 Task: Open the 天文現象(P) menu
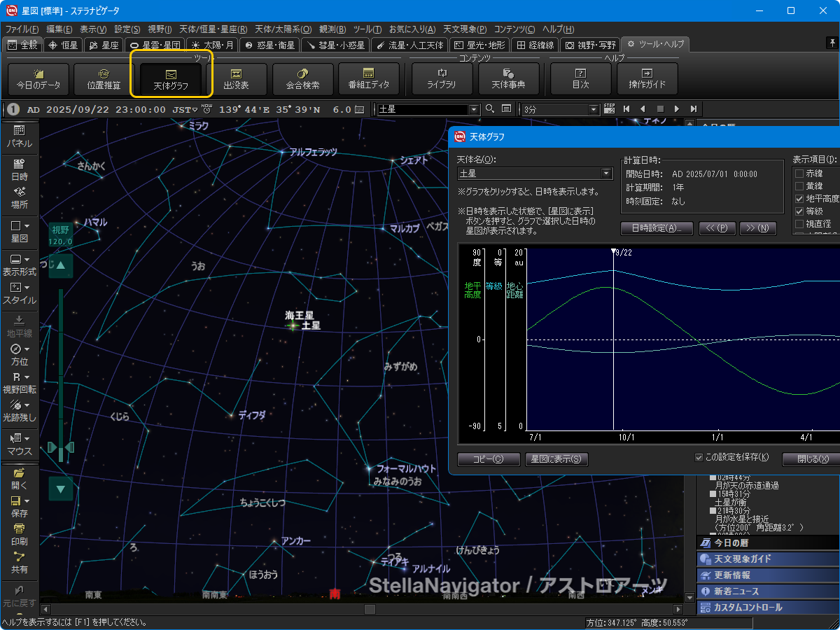click(x=464, y=29)
